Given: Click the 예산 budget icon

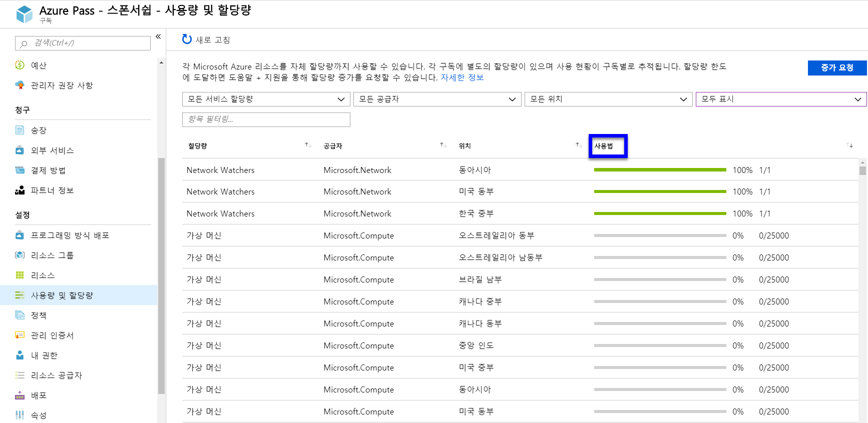Looking at the screenshot, I should tap(20, 65).
